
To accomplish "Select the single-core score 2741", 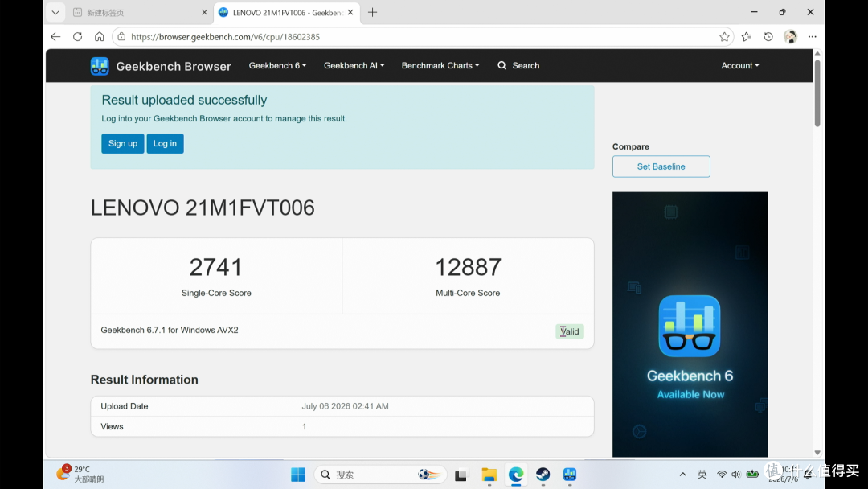I will 216,267.
